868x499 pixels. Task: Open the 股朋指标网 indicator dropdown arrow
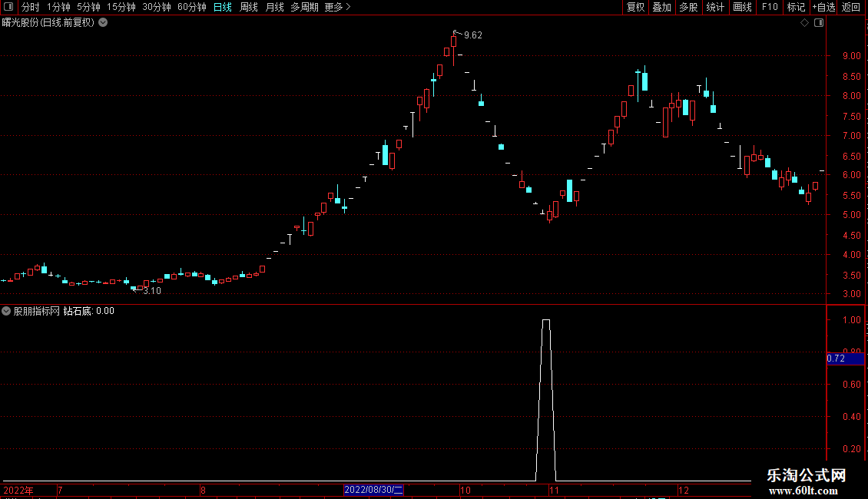[x=6, y=311]
